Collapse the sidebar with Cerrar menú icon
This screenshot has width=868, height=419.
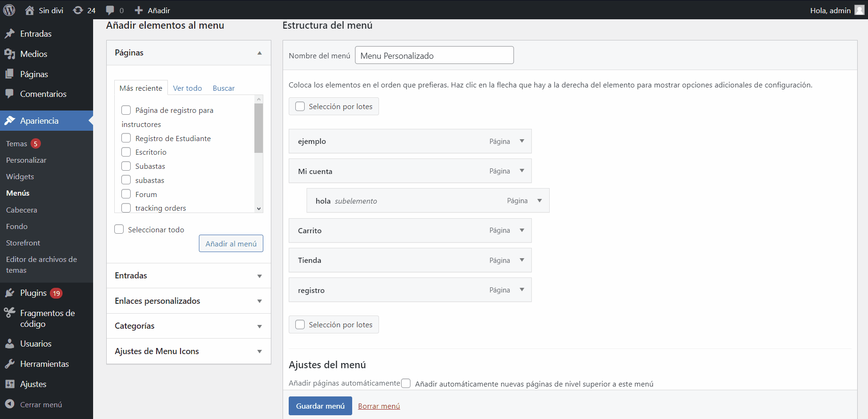point(10,404)
